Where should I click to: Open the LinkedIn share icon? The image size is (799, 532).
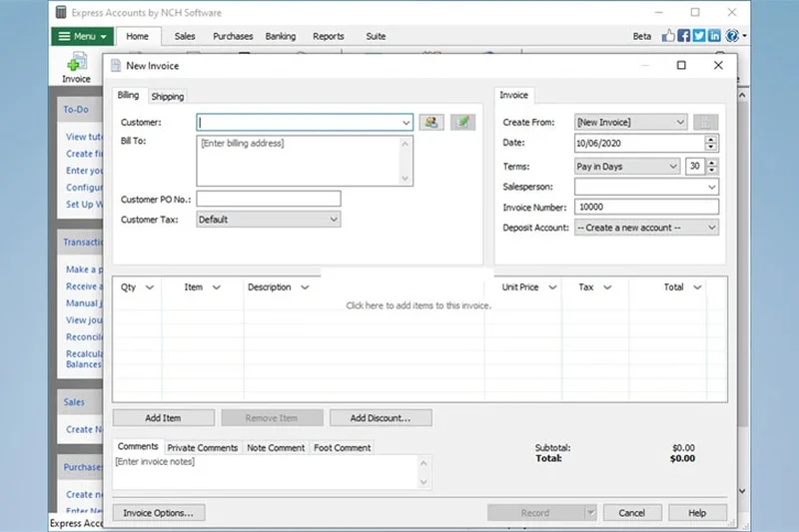(x=714, y=36)
